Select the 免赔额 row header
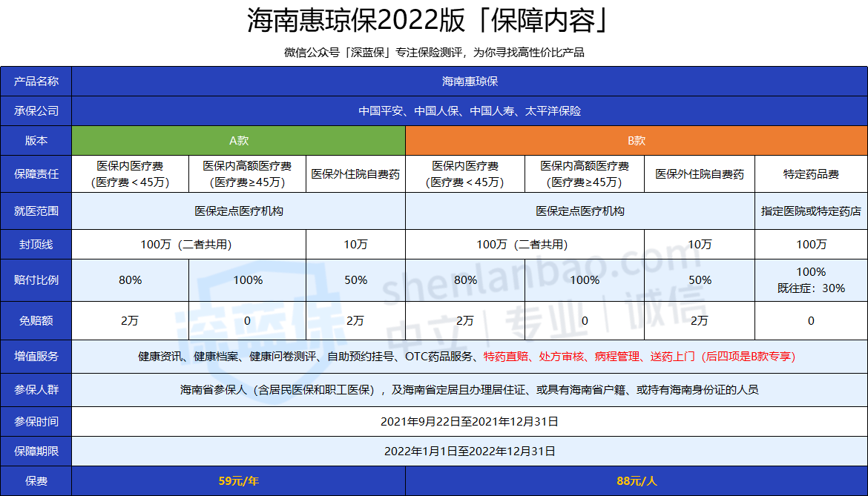Image resolution: width=868 pixels, height=496 pixels. tap(36, 320)
